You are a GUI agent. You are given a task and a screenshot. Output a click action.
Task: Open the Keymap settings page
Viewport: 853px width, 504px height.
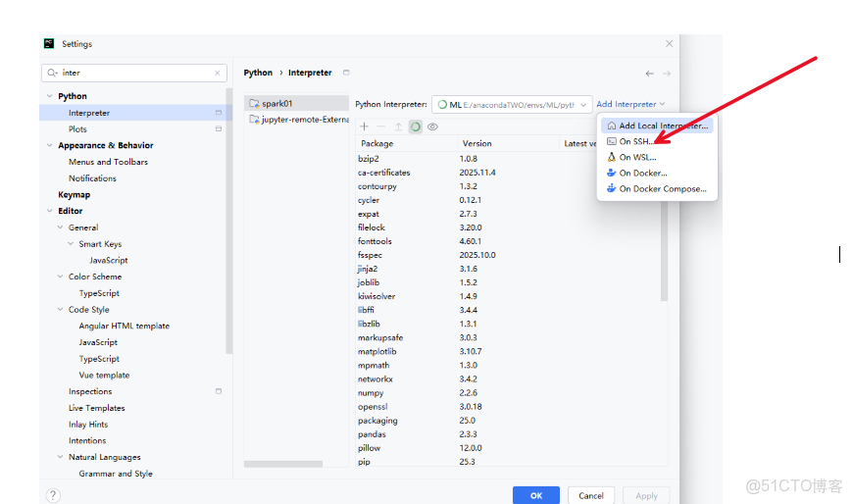tap(74, 194)
